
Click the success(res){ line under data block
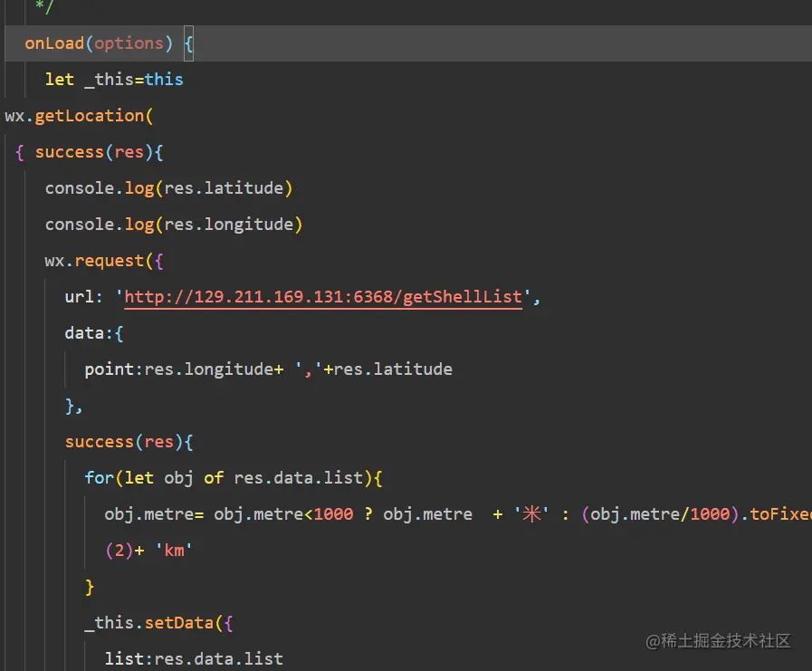click(x=129, y=442)
